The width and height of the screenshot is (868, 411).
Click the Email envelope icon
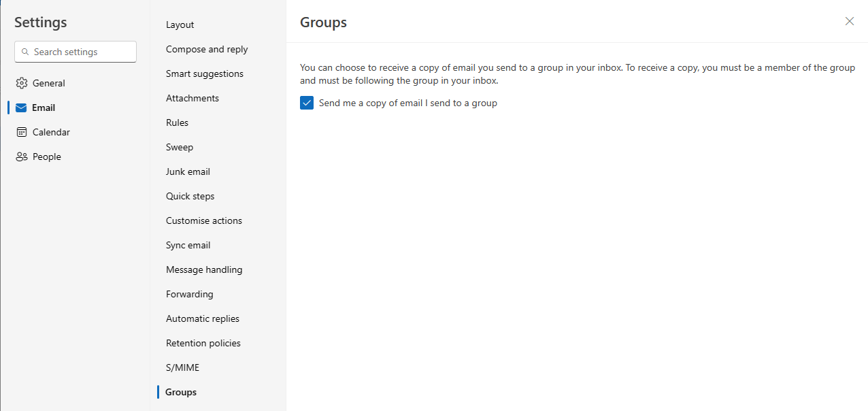(21, 108)
